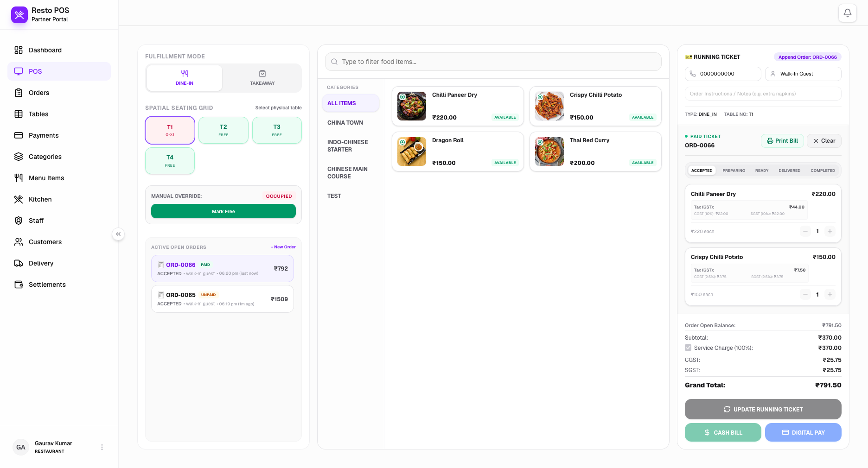Select the Chinese Main Course category

click(x=351, y=173)
